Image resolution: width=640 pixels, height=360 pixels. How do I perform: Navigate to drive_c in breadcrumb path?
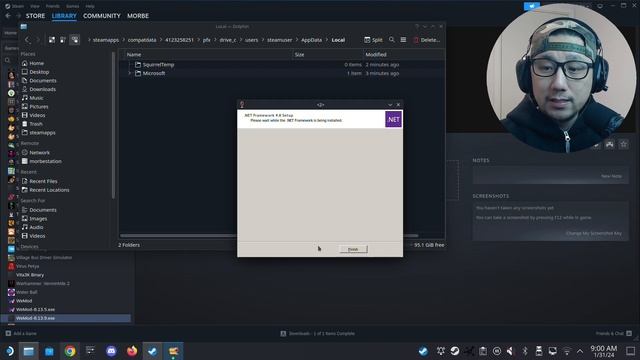(x=228, y=40)
